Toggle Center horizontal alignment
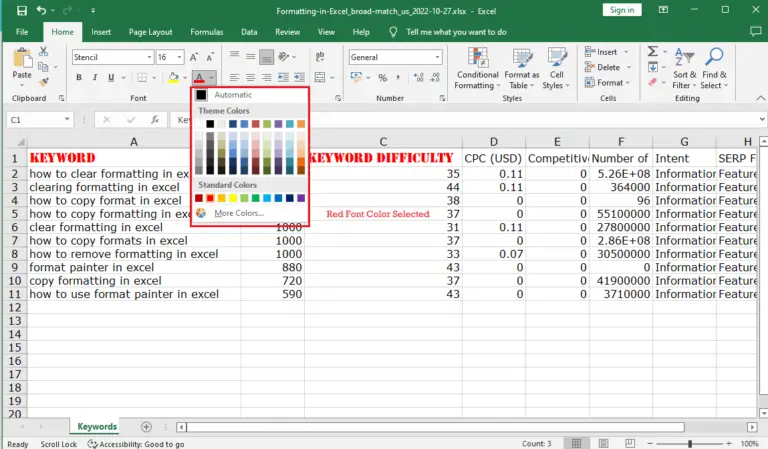The width and height of the screenshot is (768, 449). click(250, 77)
